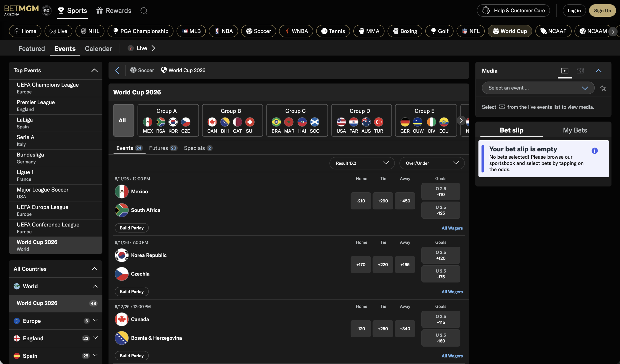
Task: Select the PGA Championship pill
Action: tap(140, 31)
